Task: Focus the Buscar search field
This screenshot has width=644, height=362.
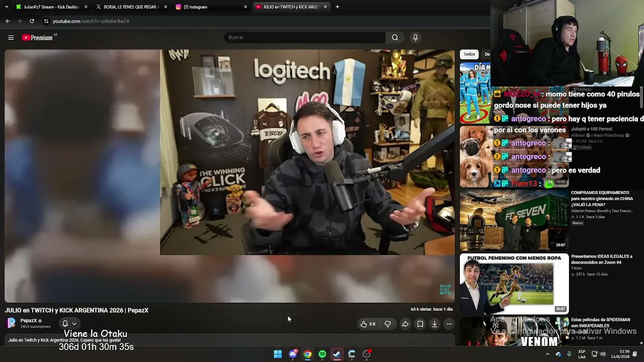Action: [305, 37]
